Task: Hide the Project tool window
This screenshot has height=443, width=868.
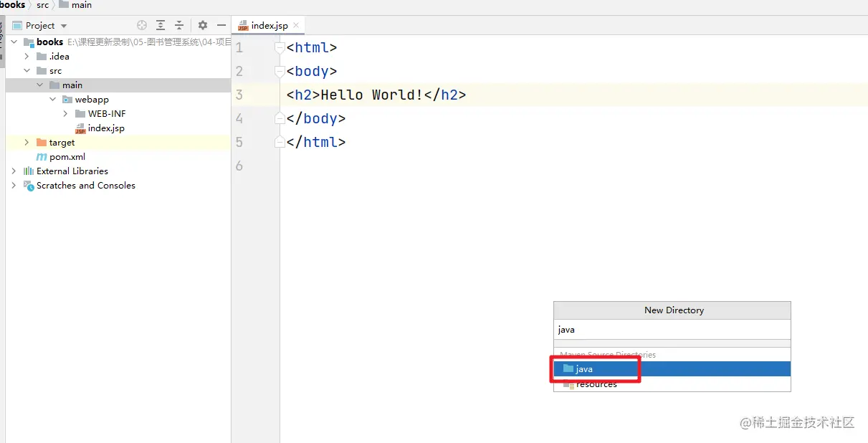Action: click(221, 25)
